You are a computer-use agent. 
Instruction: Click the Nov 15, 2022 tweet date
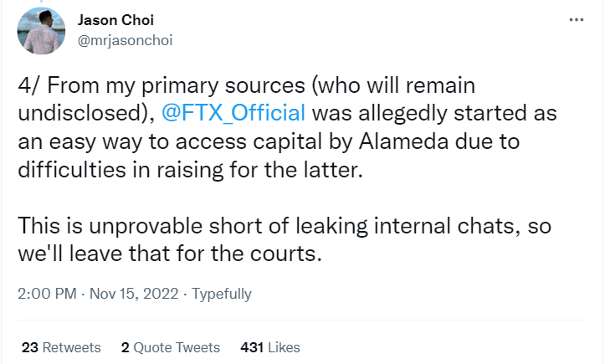[135, 294]
